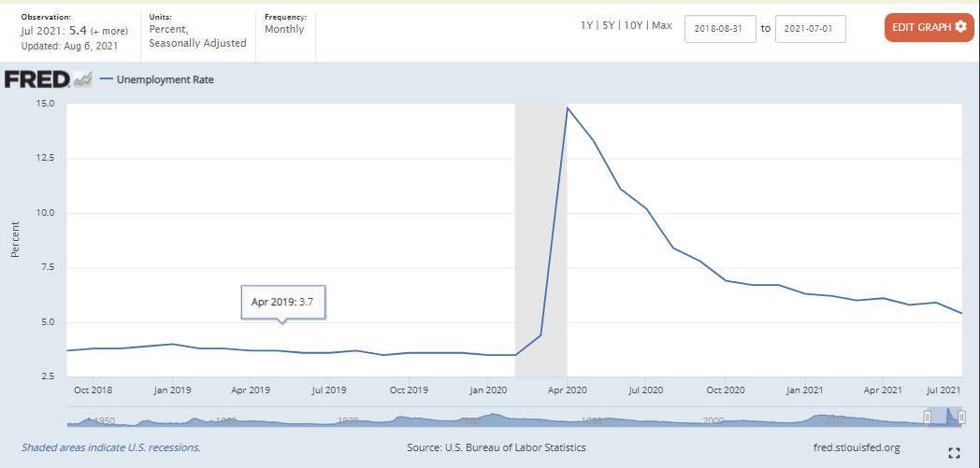
Task: Click the FRED logo
Action: [37, 79]
